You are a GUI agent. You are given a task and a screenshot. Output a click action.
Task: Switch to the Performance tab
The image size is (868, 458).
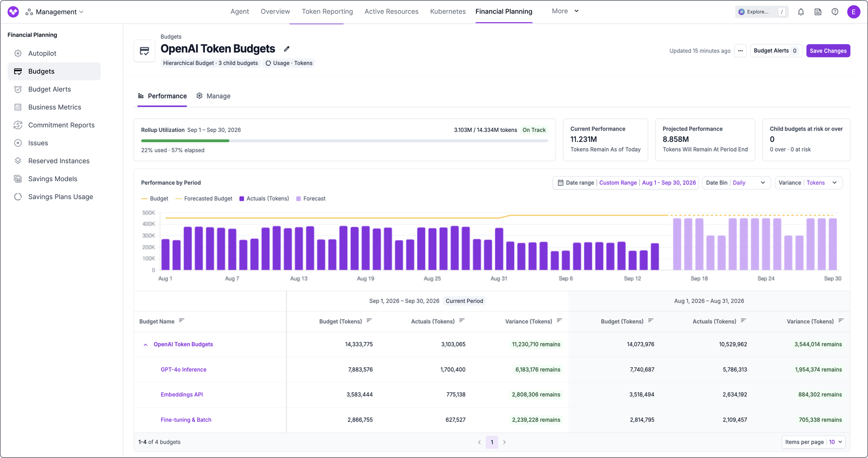pyautogui.click(x=162, y=96)
